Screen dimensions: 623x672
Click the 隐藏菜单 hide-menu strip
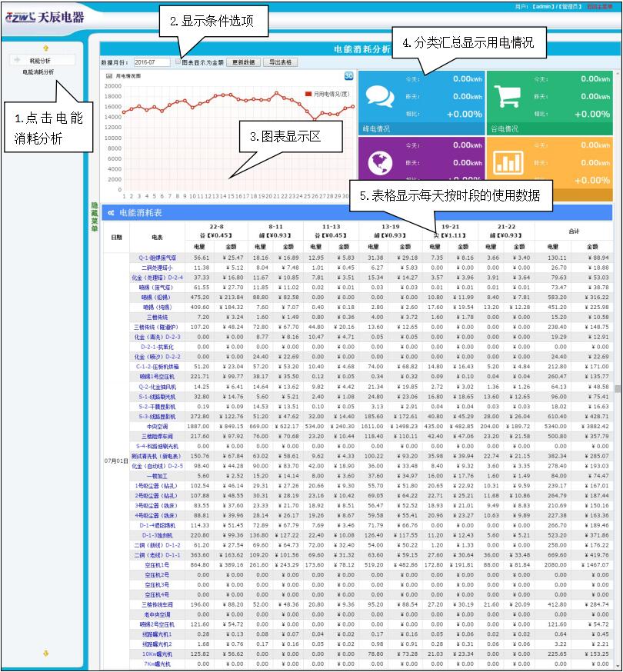click(95, 217)
